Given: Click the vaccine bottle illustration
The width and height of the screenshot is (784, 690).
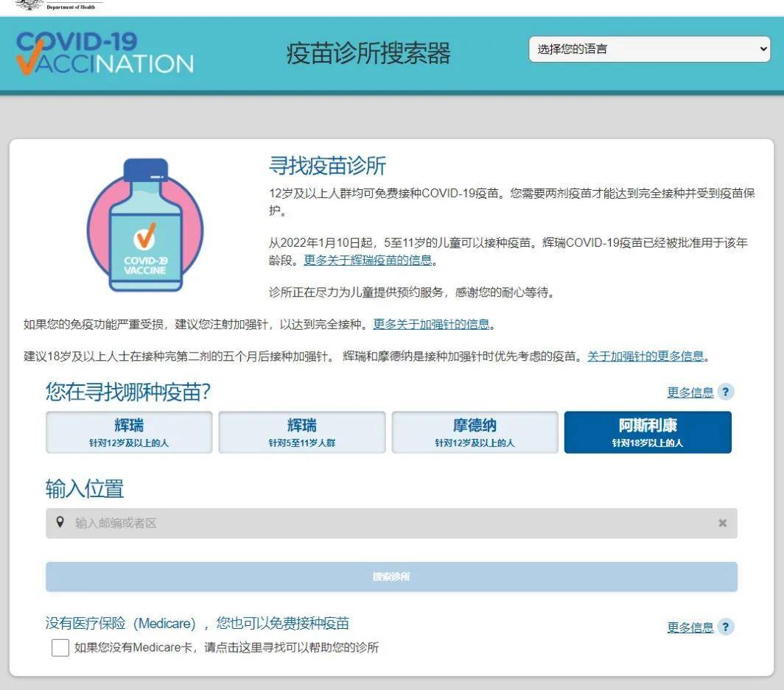Looking at the screenshot, I should 145,225.
